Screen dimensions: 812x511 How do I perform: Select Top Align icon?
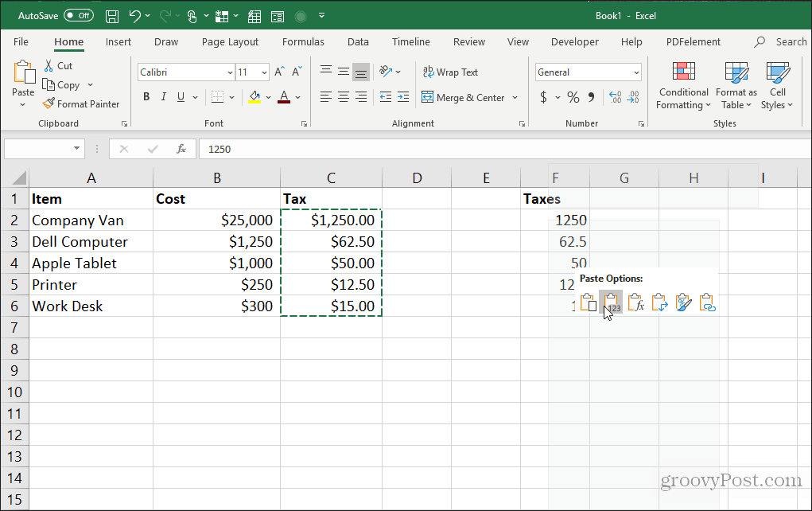[x=326, y=71]
